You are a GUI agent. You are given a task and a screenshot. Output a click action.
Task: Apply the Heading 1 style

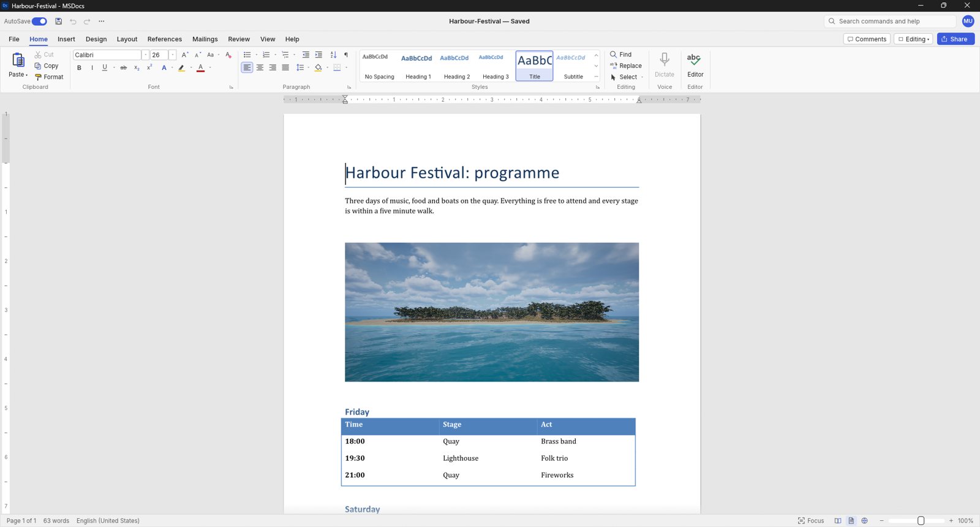pyautogui.click(x=418, y=66)
